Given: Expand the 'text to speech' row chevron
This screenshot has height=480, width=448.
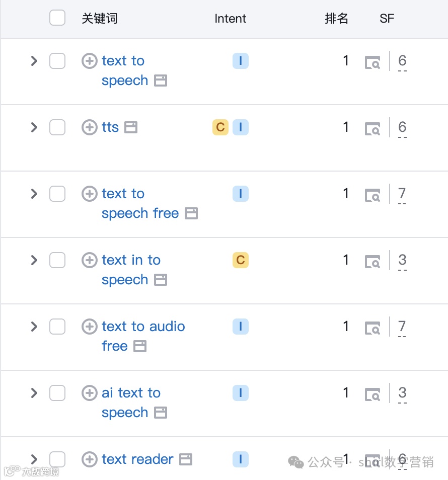Looking at the screenshot, I should pos(34,61).
